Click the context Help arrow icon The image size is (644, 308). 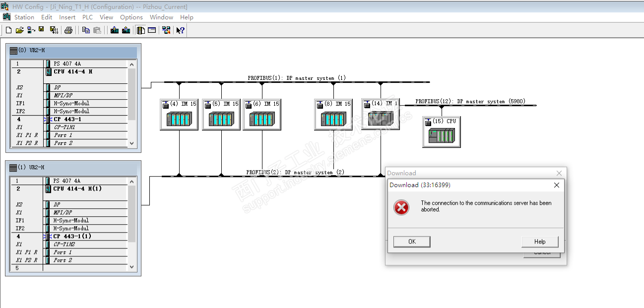click(181, 30)
